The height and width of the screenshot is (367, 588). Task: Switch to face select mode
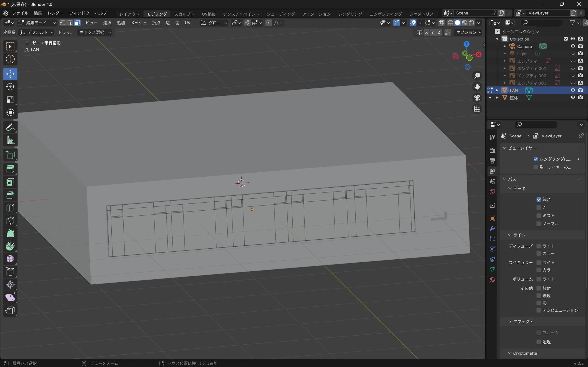tap(77, 23)
